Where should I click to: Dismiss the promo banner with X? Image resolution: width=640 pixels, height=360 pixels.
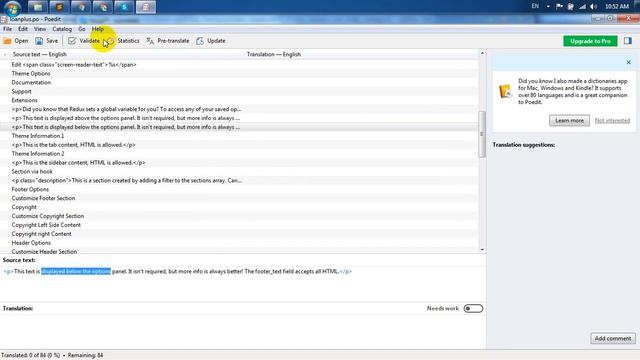(629, 62)
